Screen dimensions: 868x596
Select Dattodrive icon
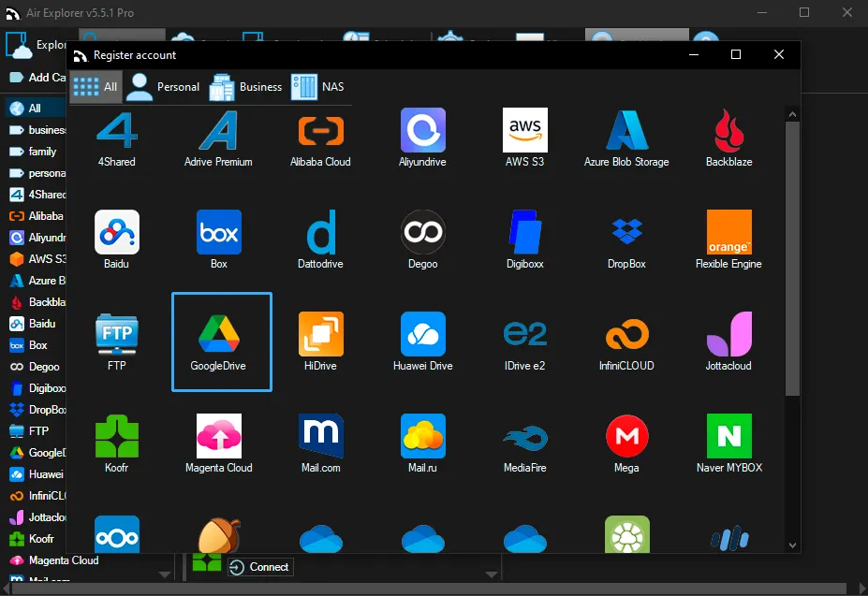[320, 232]
